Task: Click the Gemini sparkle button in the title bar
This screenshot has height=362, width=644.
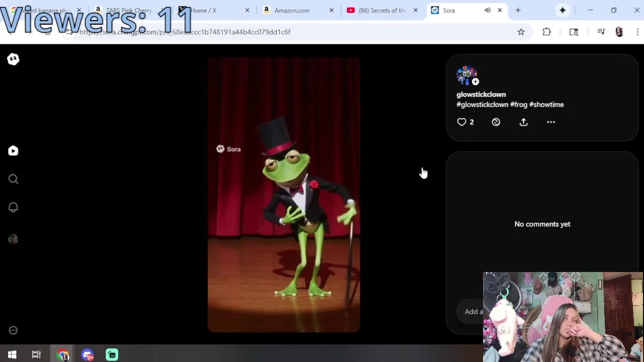Action: tap(562, 10)
